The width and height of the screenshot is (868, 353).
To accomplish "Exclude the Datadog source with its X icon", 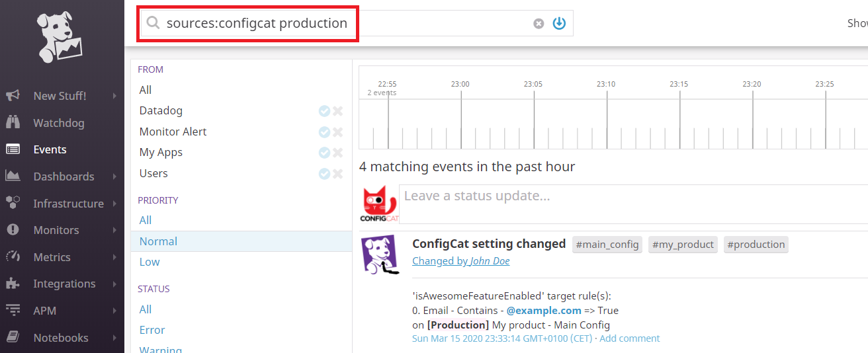I will point(338,111).
